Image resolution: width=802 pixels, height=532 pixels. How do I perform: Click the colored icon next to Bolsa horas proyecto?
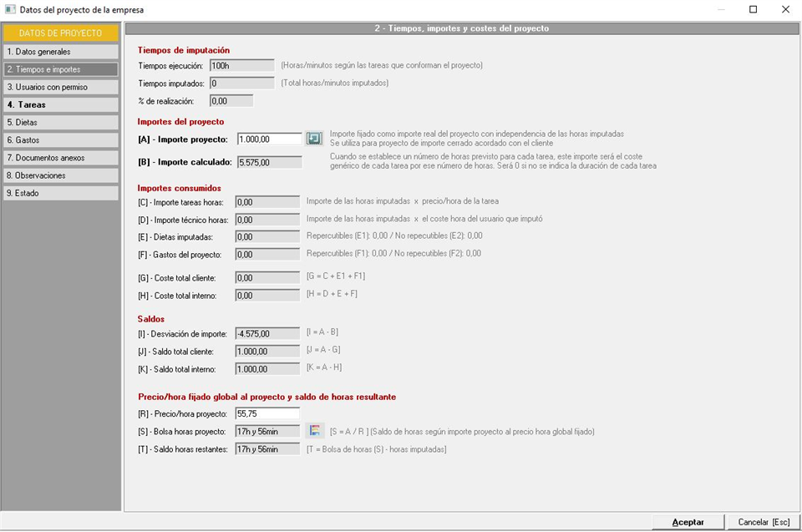point(315,431)
